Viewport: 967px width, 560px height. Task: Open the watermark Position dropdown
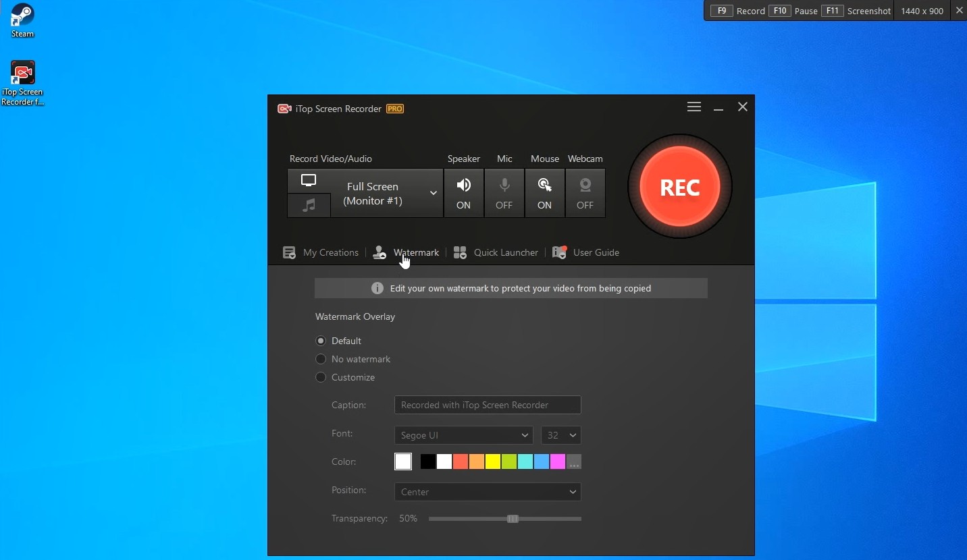coord(487,492)
